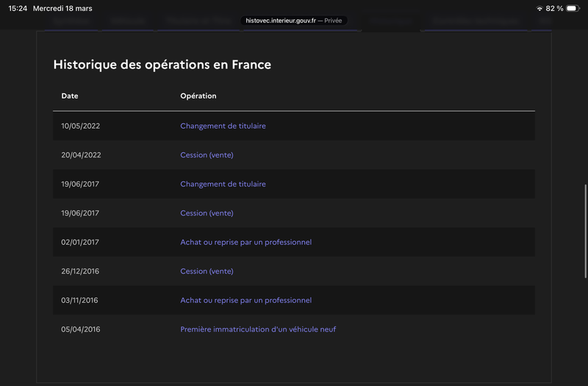
Task: Tap the 82 % battery percentage
Action: 554,8
